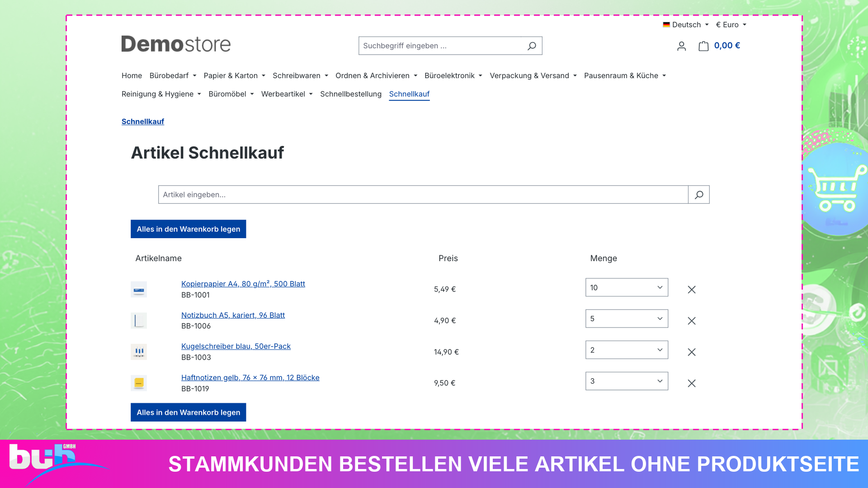868x488 pixels.
Task: Open the Kopierpapier A4 product link
Action: pyautogui.click(x=243, y=284)
